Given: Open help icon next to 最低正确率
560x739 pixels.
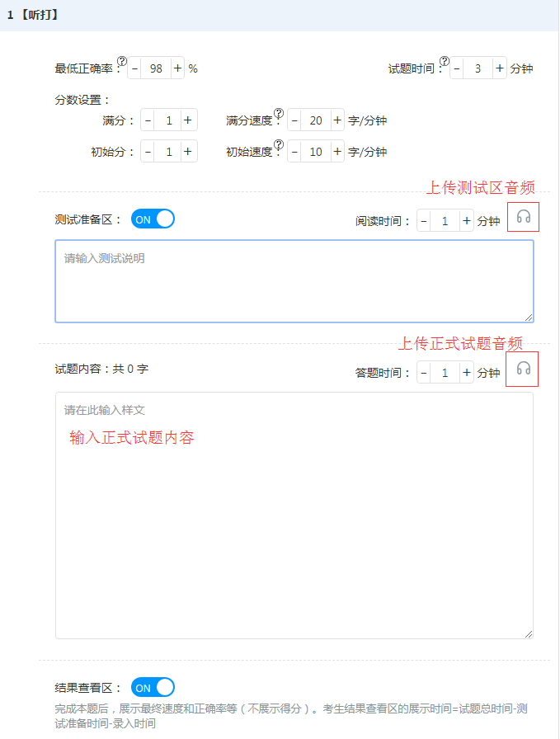Looking at the screenshot, I should [x=121, y=61].
